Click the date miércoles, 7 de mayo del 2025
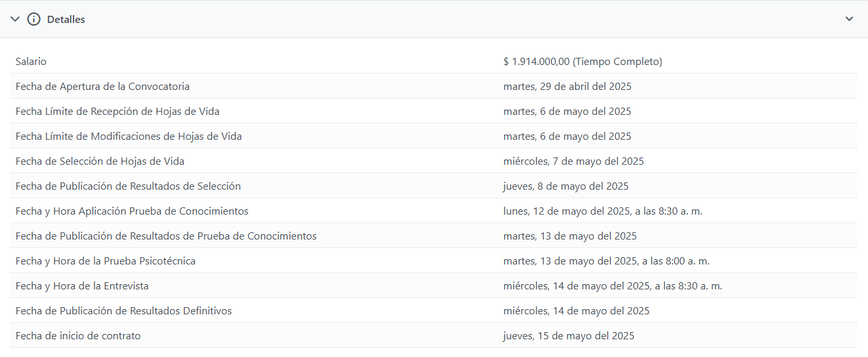 point(573,161)
